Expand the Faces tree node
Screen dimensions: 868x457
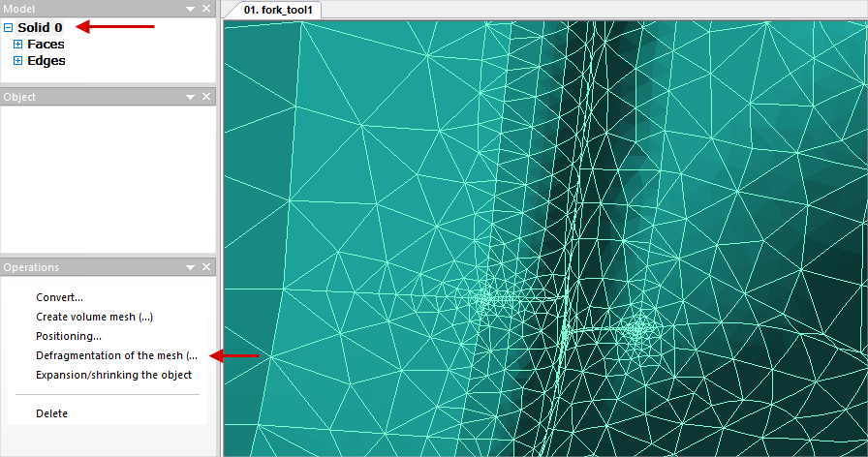[17, 45]
